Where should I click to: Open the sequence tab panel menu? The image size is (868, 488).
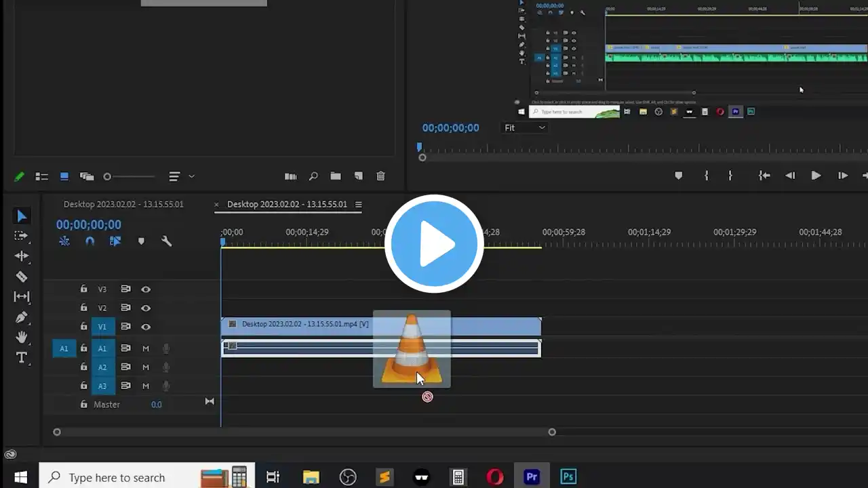(359, 205)
